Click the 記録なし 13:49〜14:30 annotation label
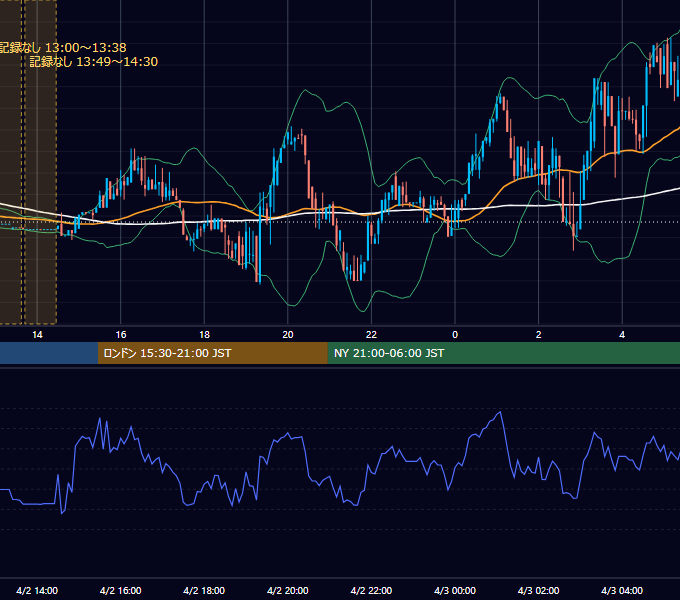 click(94, 62)
